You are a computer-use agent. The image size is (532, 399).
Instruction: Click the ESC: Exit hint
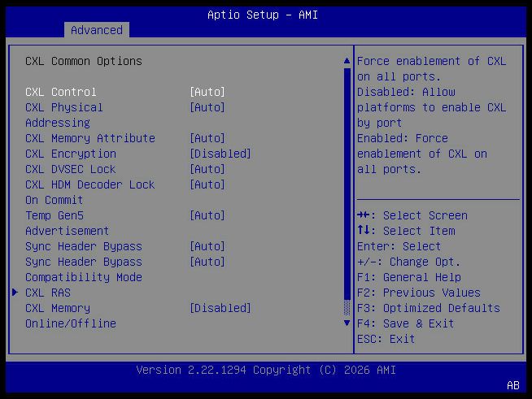coord(386,339)
